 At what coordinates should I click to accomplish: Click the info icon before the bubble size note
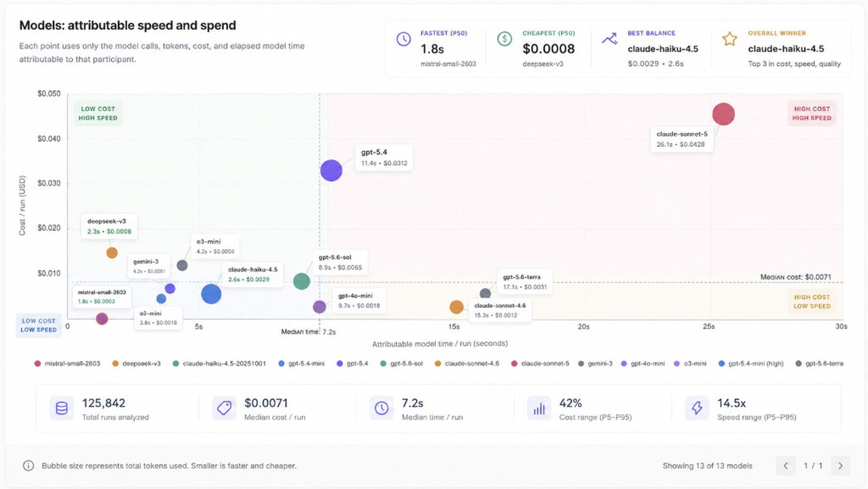28,466
